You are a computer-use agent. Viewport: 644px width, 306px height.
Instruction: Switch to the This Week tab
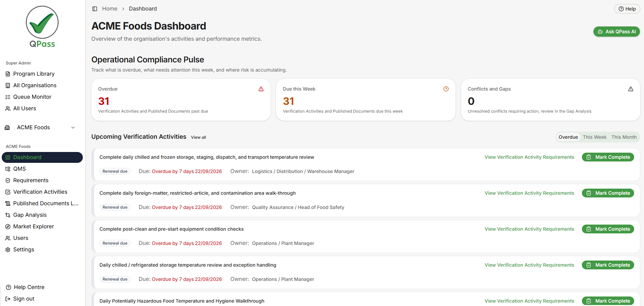[594, 137]
